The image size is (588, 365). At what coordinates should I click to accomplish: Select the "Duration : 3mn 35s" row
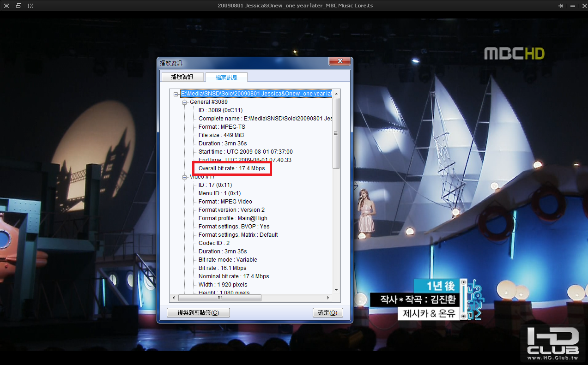[x=223, y=251]
